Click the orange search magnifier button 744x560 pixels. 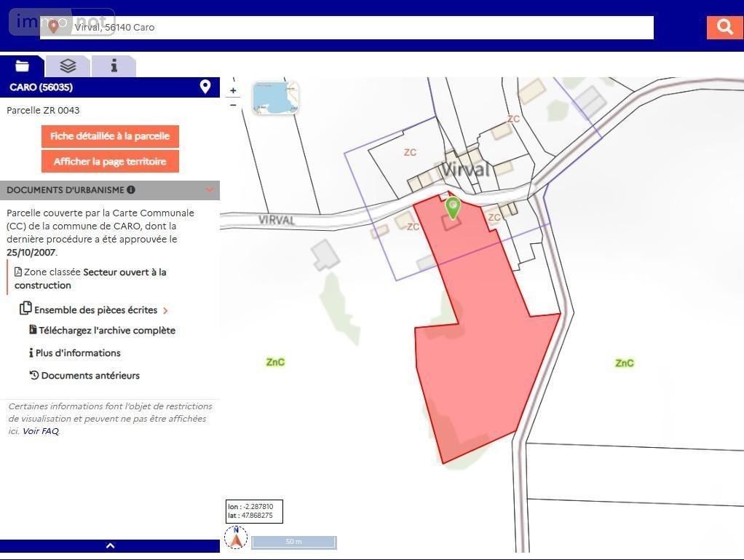coord(724,27)
